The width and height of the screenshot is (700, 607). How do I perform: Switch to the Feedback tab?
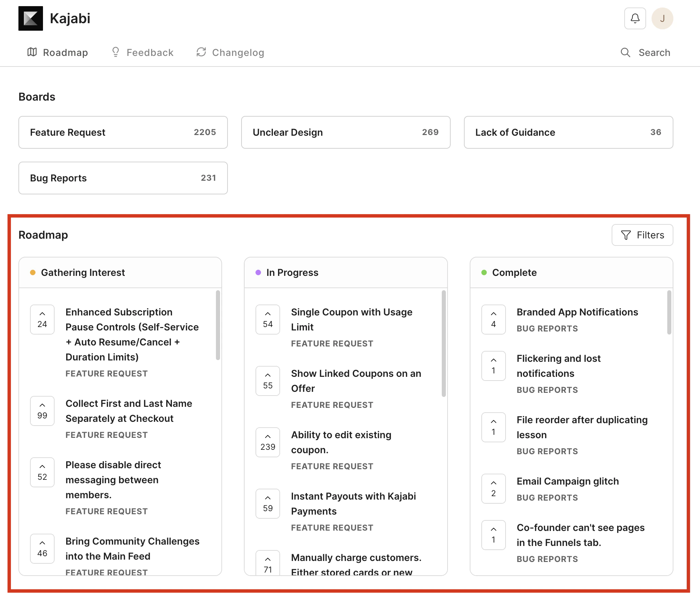142,53
